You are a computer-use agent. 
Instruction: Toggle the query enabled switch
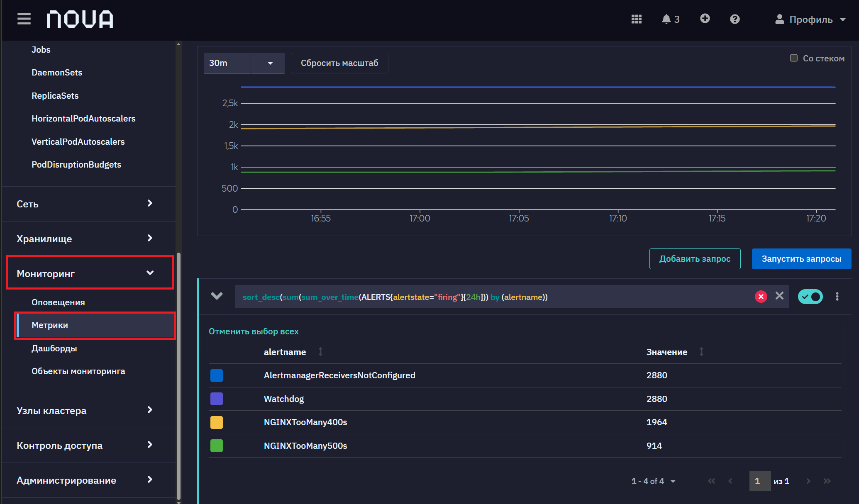click(810, 297)
